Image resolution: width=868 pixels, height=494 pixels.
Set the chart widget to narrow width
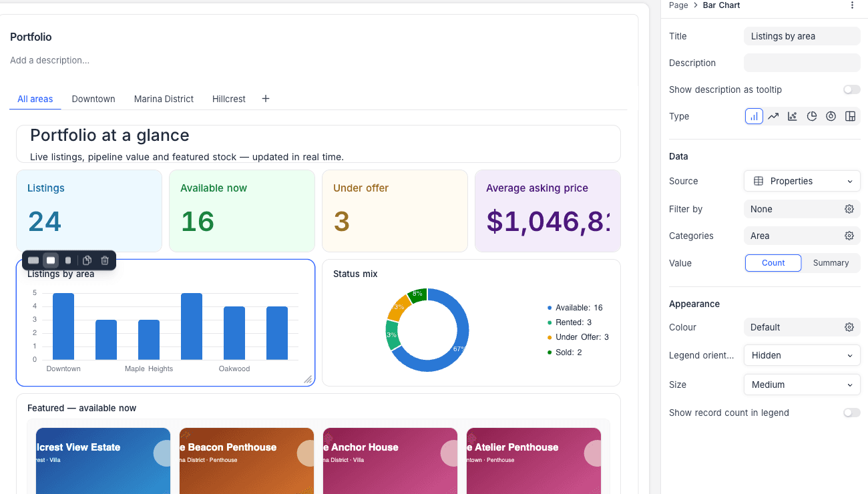[68, 260]
